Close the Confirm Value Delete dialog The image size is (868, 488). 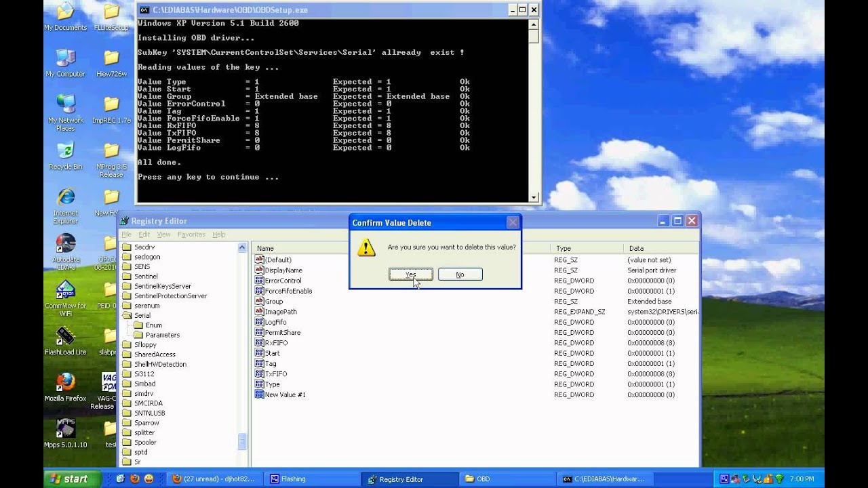tap(513, 222)
